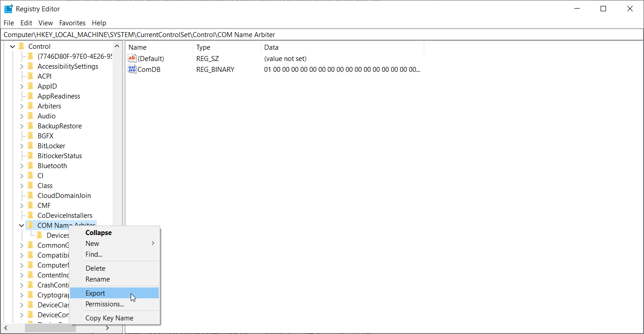Select the Bluetooth key label in tree
The width and height of the screenshot is (644, 334).
click(x=52, y=165)
